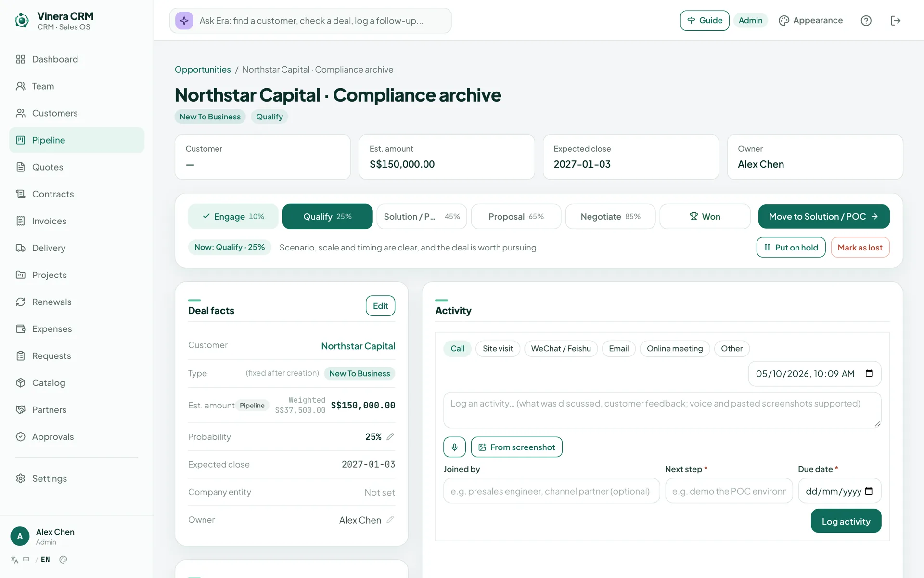
Task: Focus the Next step input field
Action: pyautogui.click(x=729, y=491)
